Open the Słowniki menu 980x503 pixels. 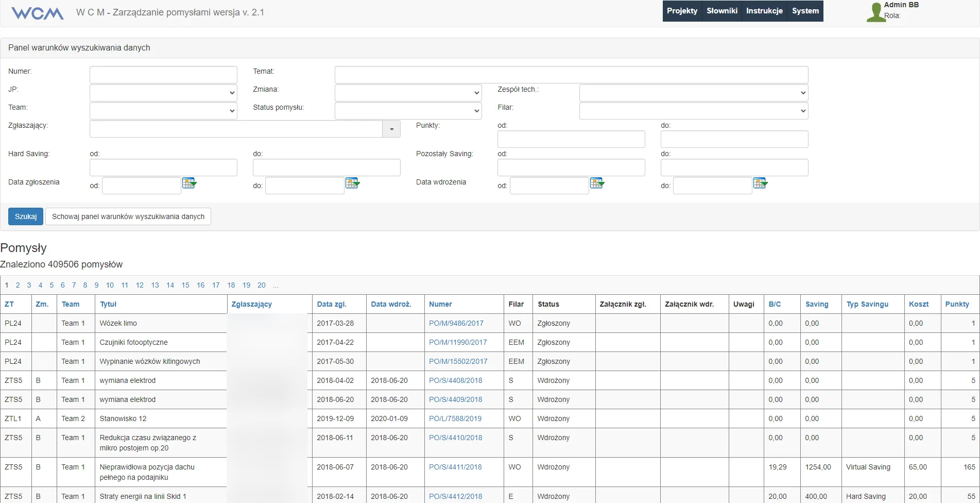722,11
